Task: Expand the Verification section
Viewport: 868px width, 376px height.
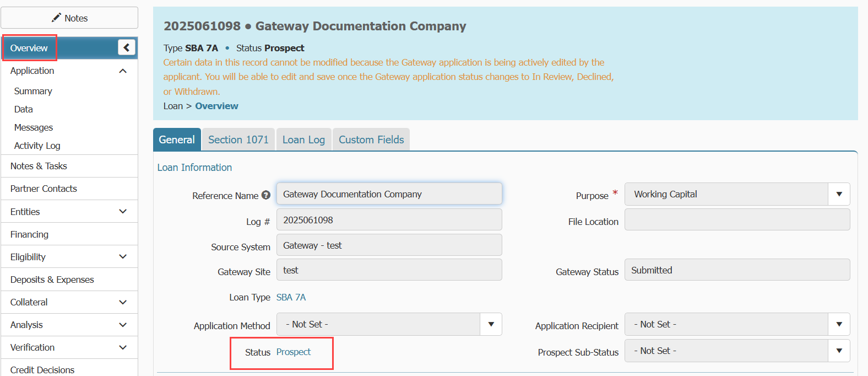Action: [x=123, y=347]
